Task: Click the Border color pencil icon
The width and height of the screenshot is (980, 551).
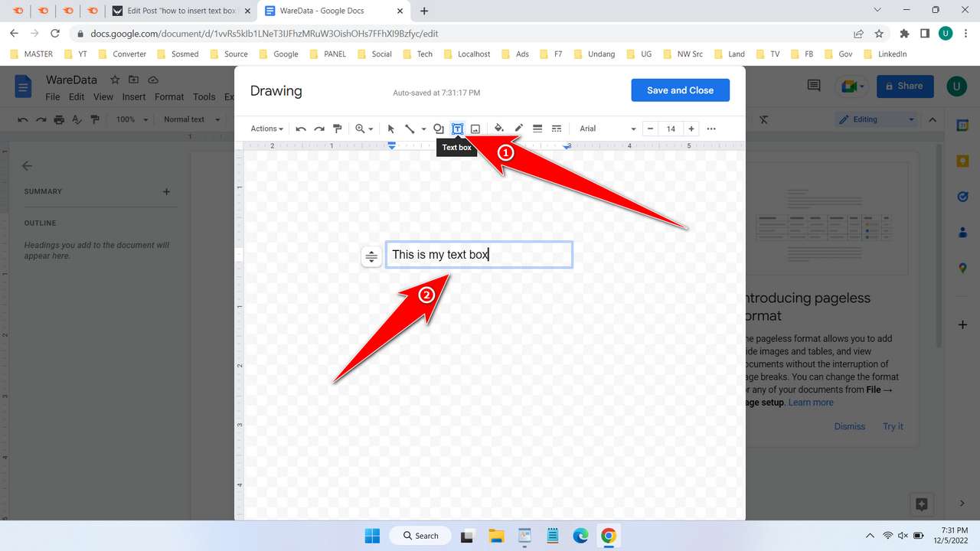Action: click(x=518, y=129)
